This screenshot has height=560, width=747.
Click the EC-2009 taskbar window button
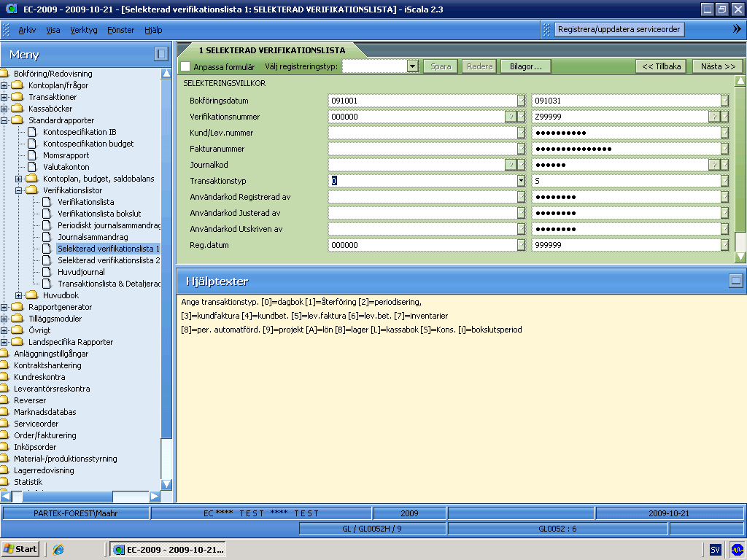click(168, 550)
